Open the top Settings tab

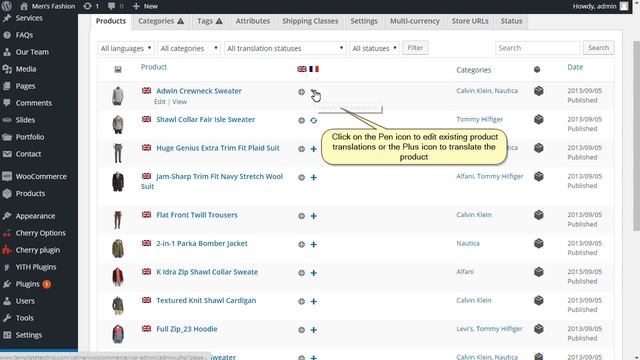point(364,21)
